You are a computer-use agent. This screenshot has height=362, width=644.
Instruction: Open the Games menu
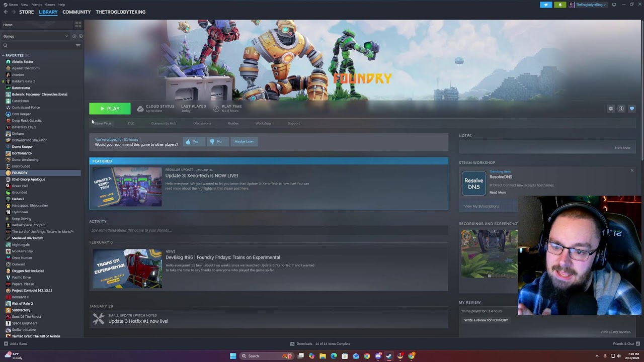click(x=50, y=5)
